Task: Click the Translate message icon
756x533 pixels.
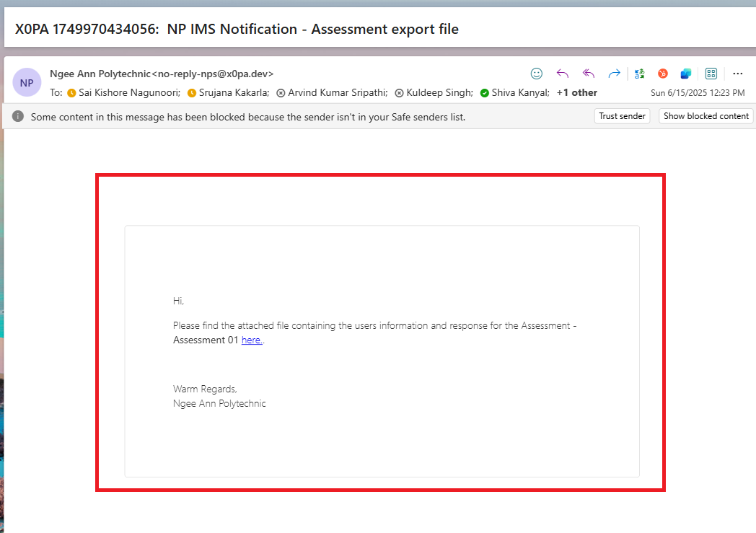Action: coord(639,74)
